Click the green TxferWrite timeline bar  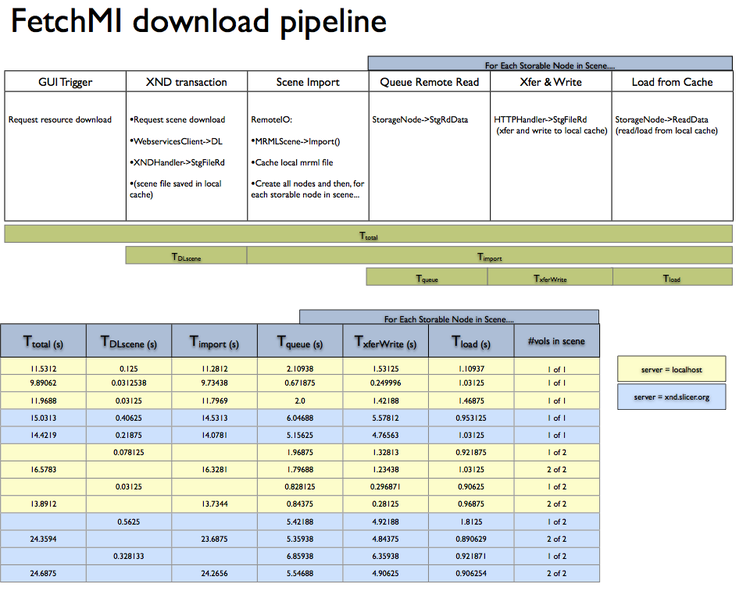[x=550, y=278]
